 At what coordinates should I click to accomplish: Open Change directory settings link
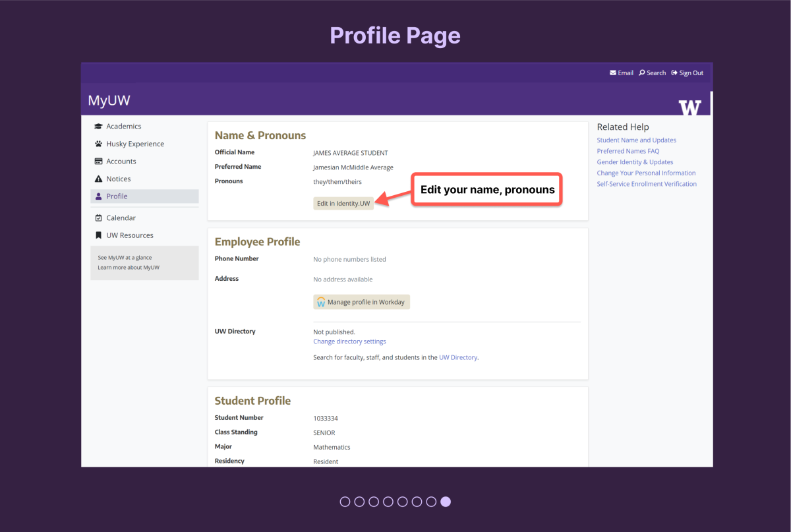(x=349, y=341)
